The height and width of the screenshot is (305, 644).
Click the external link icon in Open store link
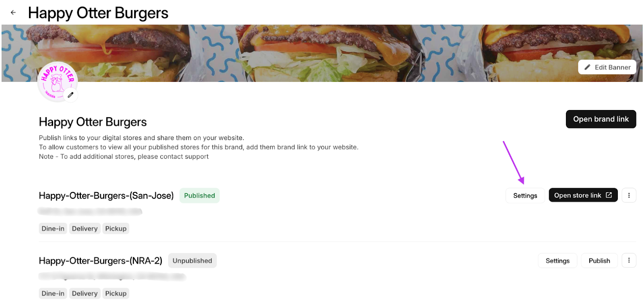click(609, 195)
